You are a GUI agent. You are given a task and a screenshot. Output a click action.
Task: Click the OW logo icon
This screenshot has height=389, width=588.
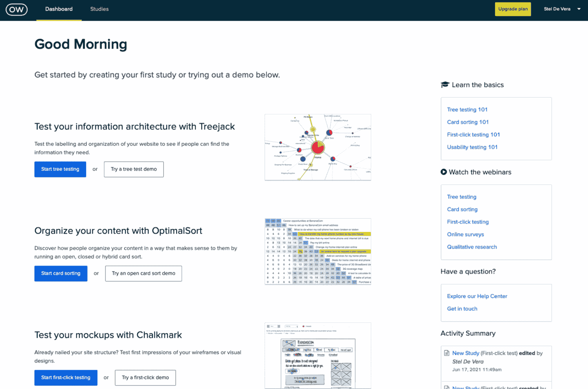(x=16, y=9)
